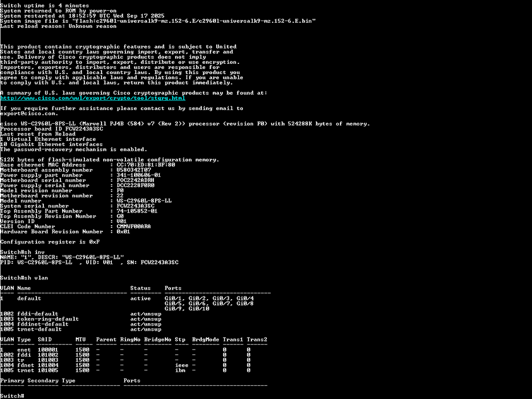Viewport: 532px width, 399px height.
Task: Select the power supply part number 341-100606-01
Action: pos(139,175)
